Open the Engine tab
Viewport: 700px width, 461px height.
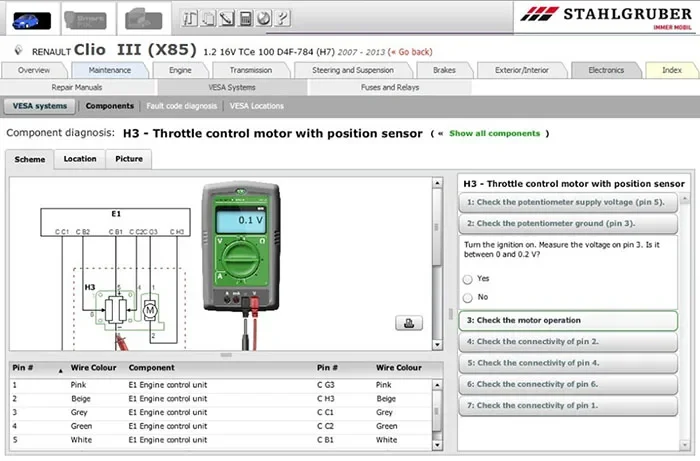[x=180, y=70]
